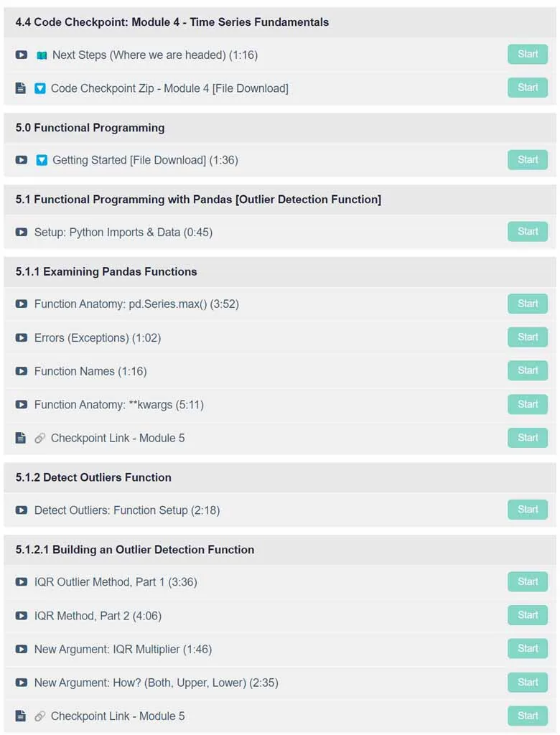Viewport: 560px width, 735px height.
Task: Start the Function Names lecture
Action: tap(528, 370)
